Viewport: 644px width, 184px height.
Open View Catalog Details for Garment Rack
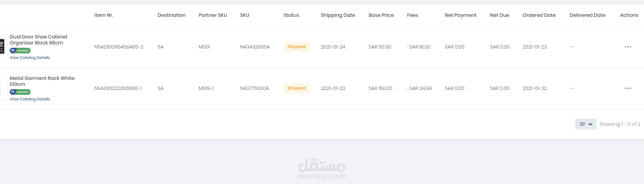tap(30, 99)
